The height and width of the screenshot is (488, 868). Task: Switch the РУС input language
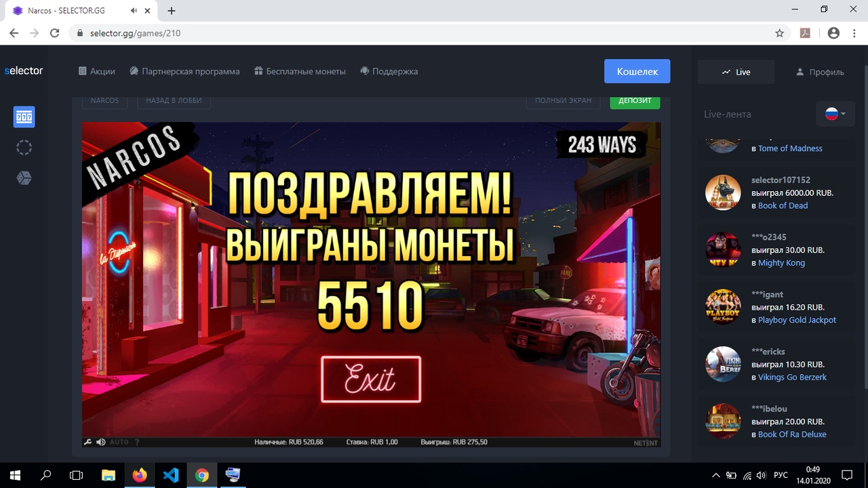pyautogui.click(x=781, y=475)
